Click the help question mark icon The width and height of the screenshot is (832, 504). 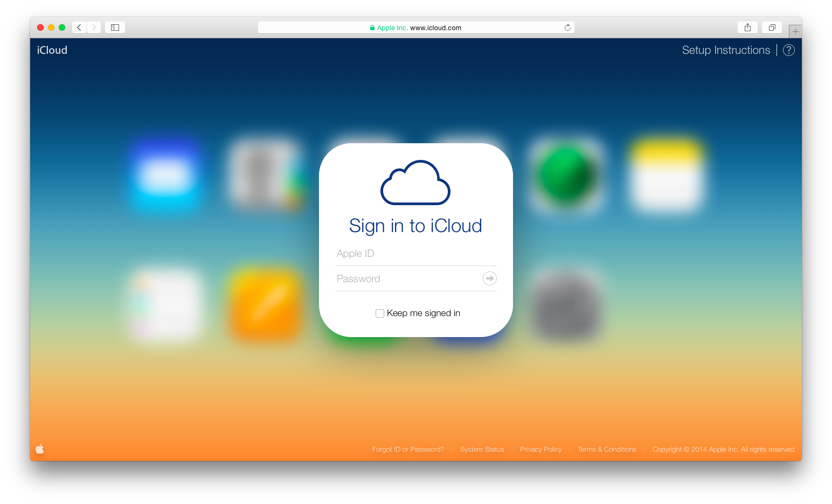pos(788,50)
